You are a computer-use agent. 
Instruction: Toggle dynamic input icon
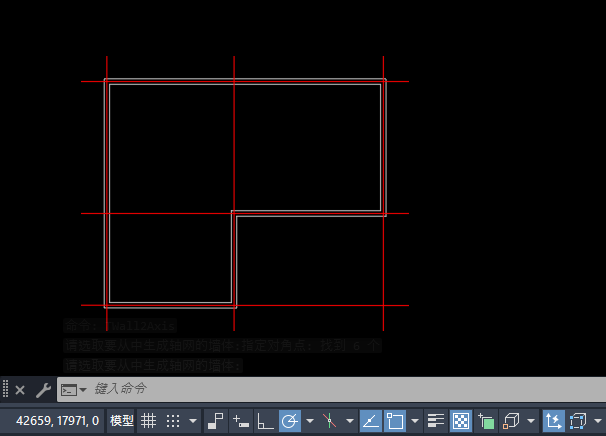(x=241, y=421)
